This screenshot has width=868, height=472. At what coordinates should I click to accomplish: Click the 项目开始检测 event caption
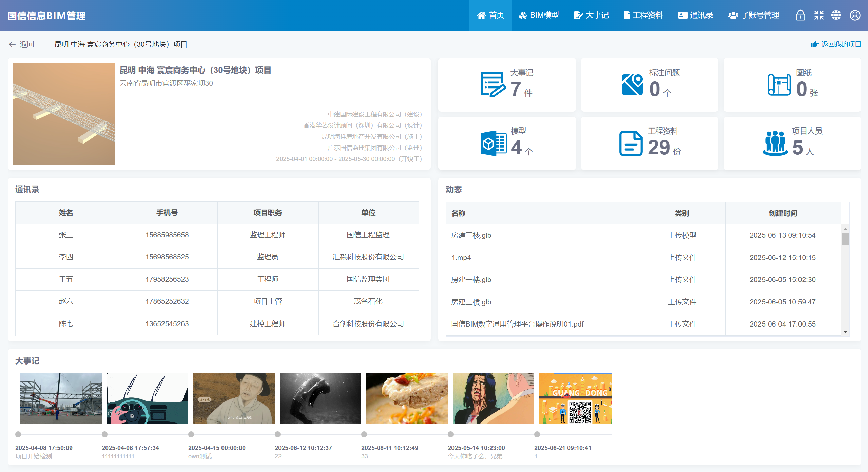tap(34, 456)
